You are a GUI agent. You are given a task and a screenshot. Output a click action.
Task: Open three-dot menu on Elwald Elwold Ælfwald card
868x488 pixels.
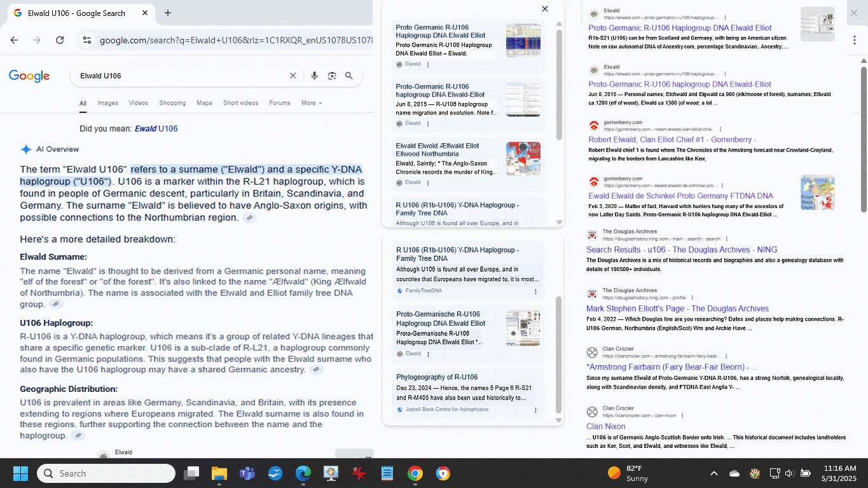[428, 183]
